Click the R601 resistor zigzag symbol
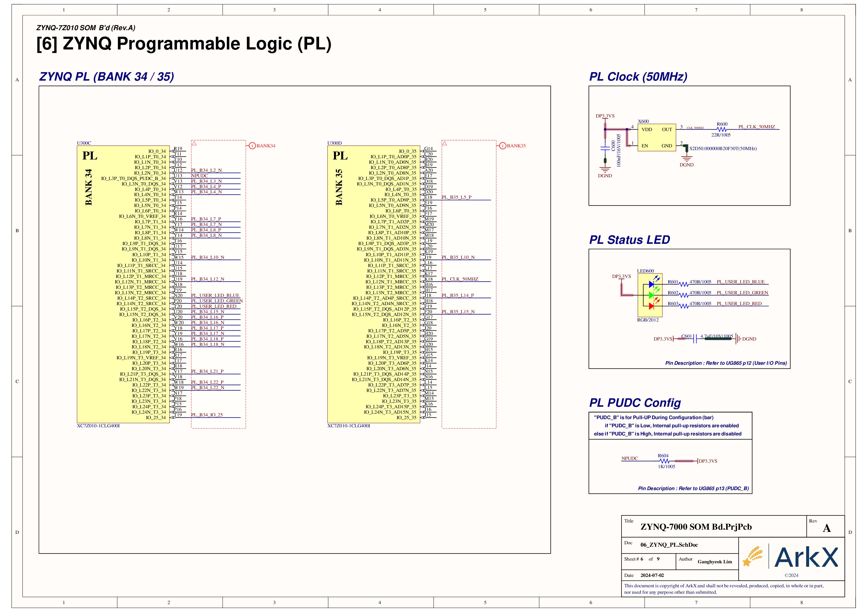This screenshot has width=868, height=613. pyautogui.click(x=684, y=284)
